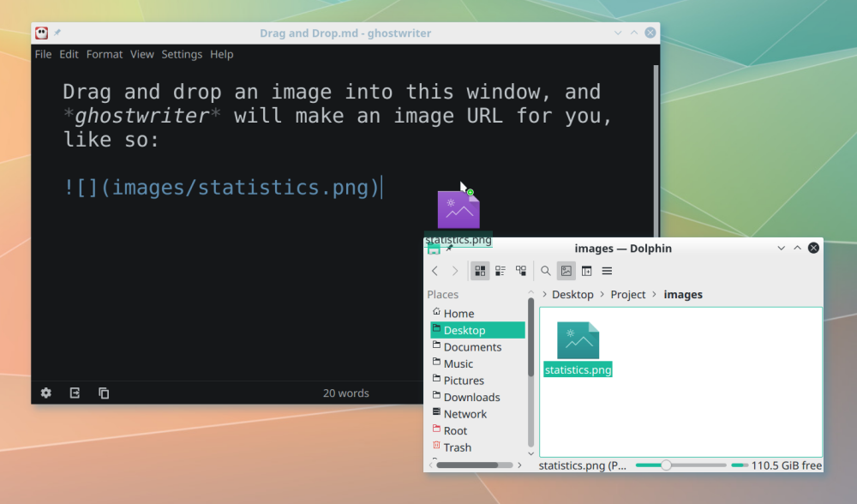The width and height of the screenshot is (857, 504).
Task: Click the icon zoom slider in Dolphin status bar
Action: 665,465
